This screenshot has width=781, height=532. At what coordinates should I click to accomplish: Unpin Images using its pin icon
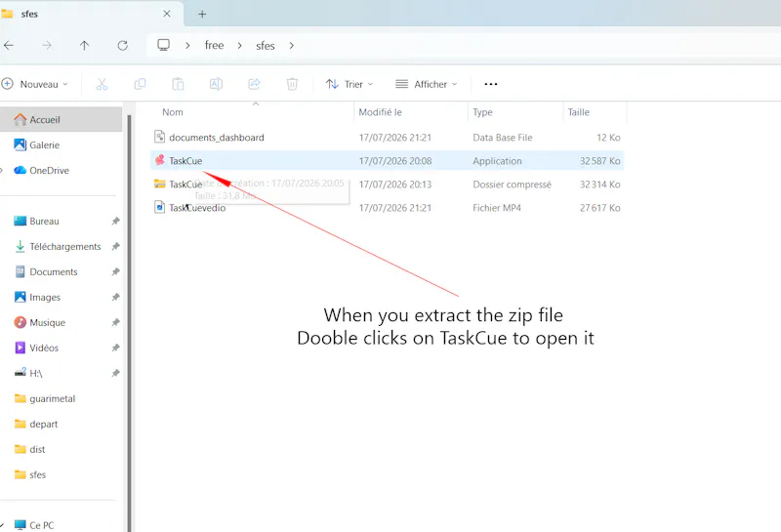click(x=115, y=298)
